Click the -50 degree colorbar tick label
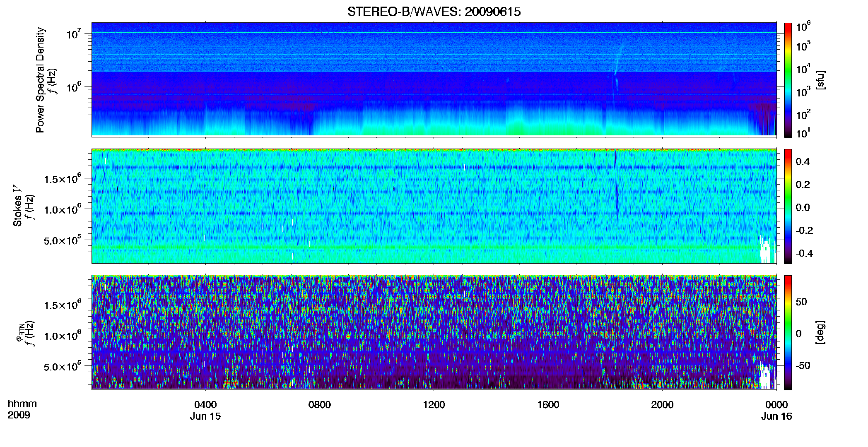The height and width of the screenshot is (447, 868). tap(803, 366)
